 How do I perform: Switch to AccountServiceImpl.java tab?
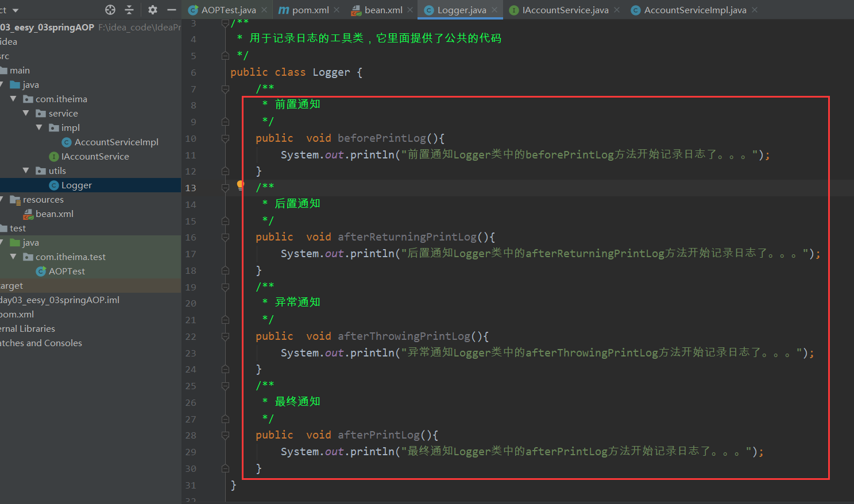click(x=695, y=10)
